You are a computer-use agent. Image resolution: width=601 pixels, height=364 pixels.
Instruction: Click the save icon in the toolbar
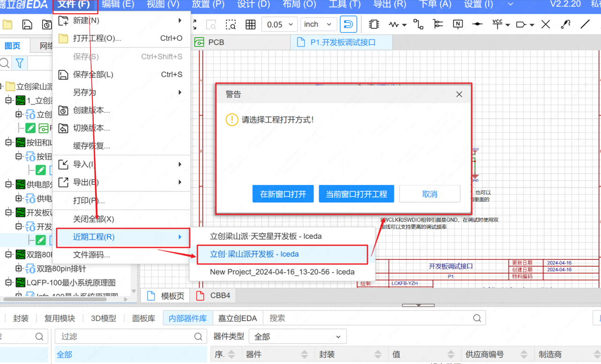[27, 24]
